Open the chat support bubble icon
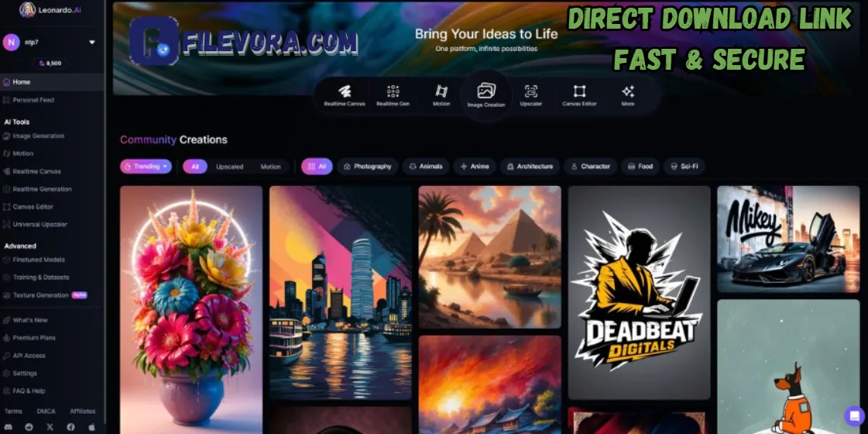 click(854, 415)
